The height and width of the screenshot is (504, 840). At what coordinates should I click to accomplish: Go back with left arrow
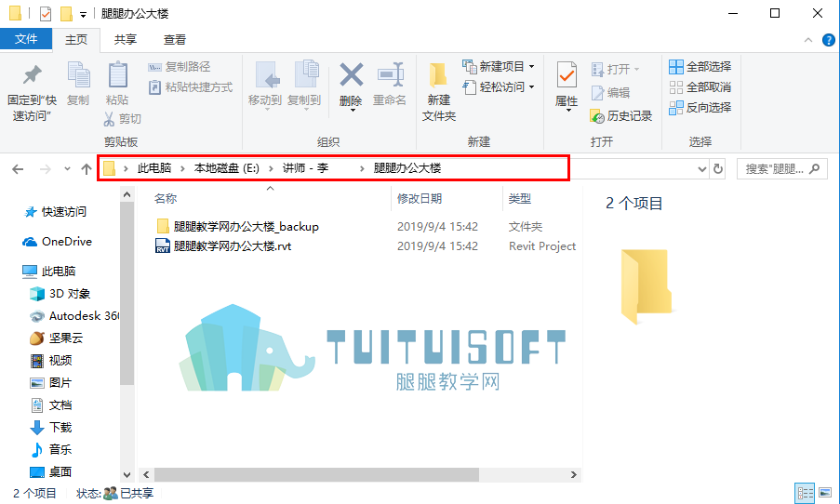[x=18, y=169]
